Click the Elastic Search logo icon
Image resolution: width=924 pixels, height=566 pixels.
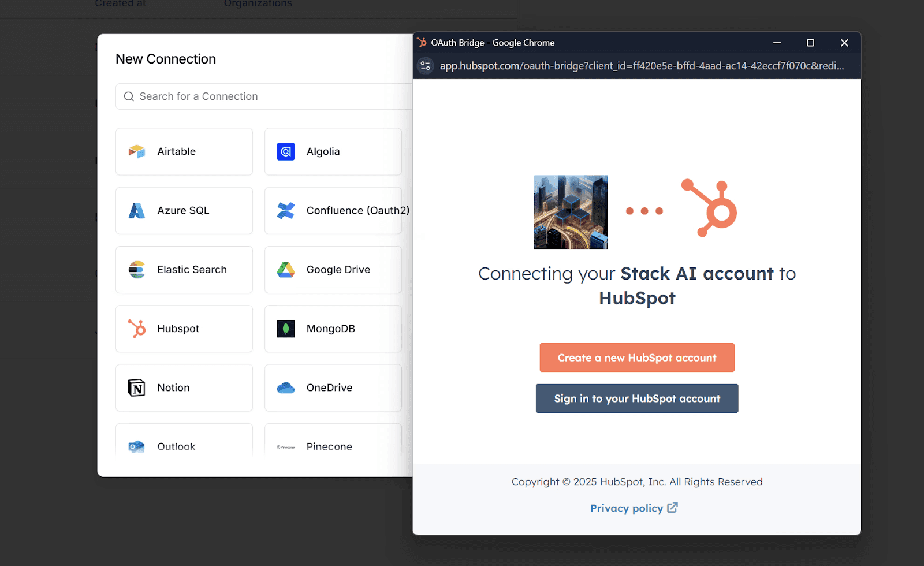[x=137, y=270]
